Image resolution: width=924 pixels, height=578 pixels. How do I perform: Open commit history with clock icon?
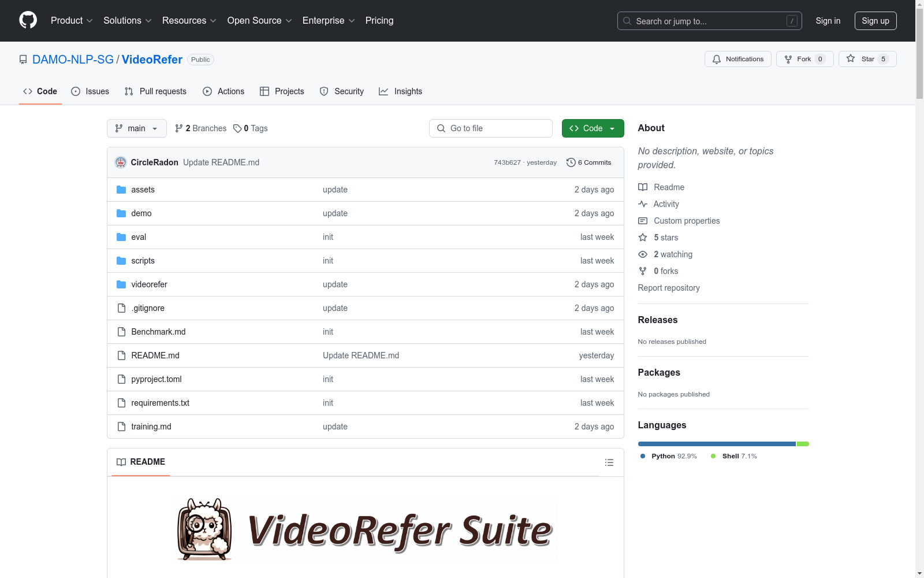(588, 162)
